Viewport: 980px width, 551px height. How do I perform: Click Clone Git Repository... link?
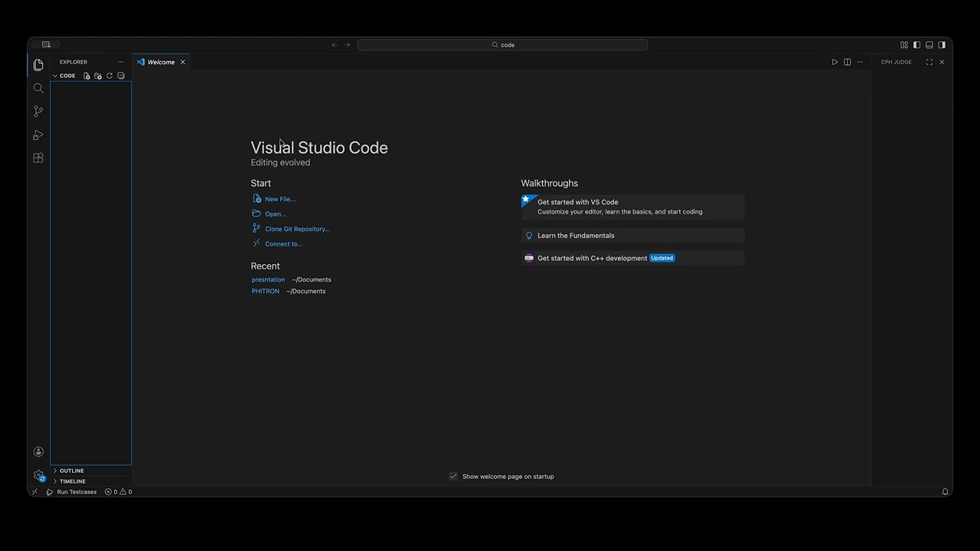click(x=297, y=229)
